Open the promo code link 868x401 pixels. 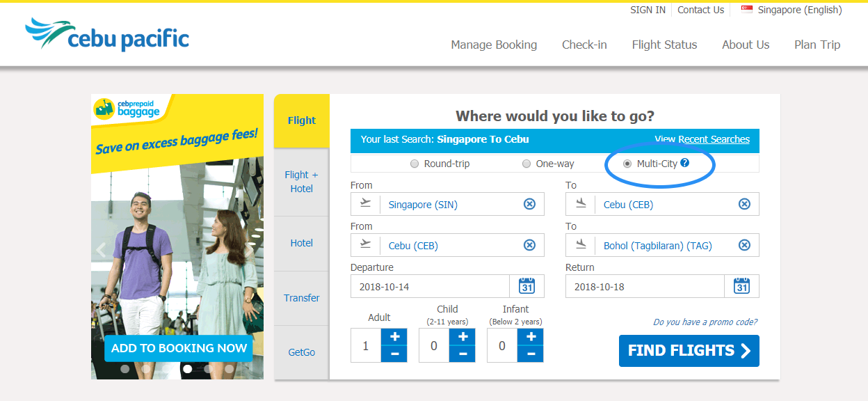tap(705, 322)
